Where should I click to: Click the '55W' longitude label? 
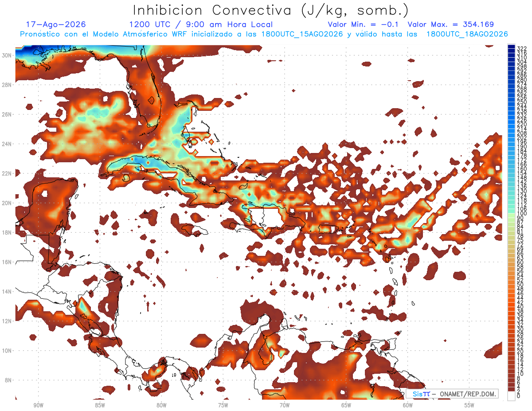click(x=469, y=405)
